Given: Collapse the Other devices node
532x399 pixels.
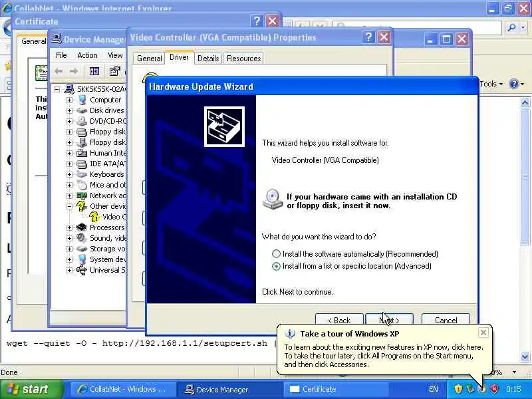Looking at the screenshot, I should click(x=69, y=206).
